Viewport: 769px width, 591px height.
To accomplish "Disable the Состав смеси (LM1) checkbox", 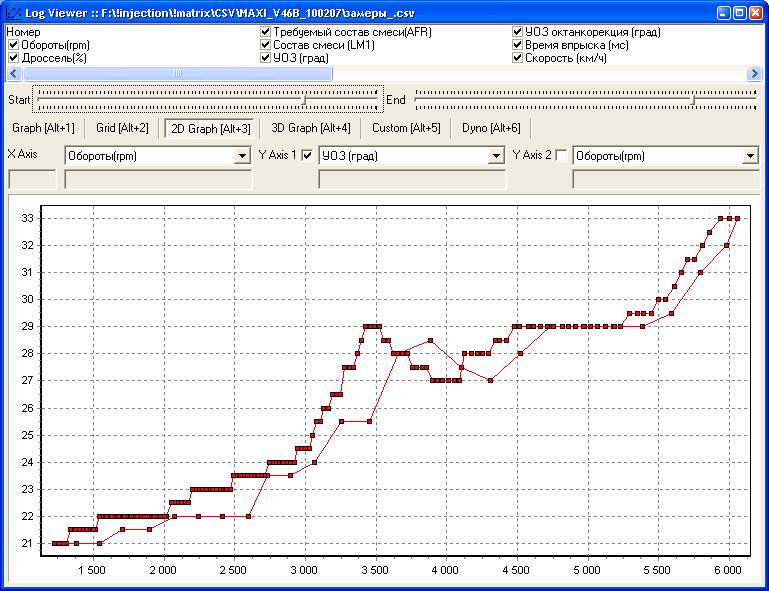I will point(265,45).
